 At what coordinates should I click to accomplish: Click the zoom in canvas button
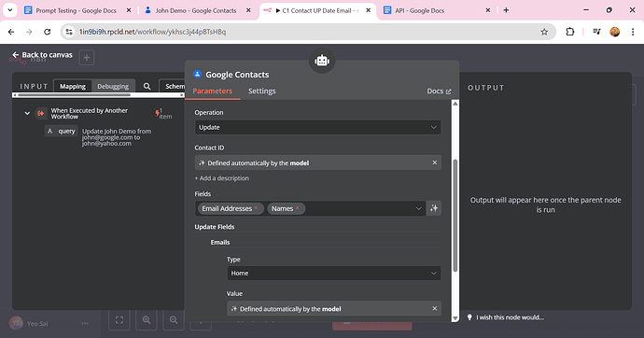coord(147,320)
